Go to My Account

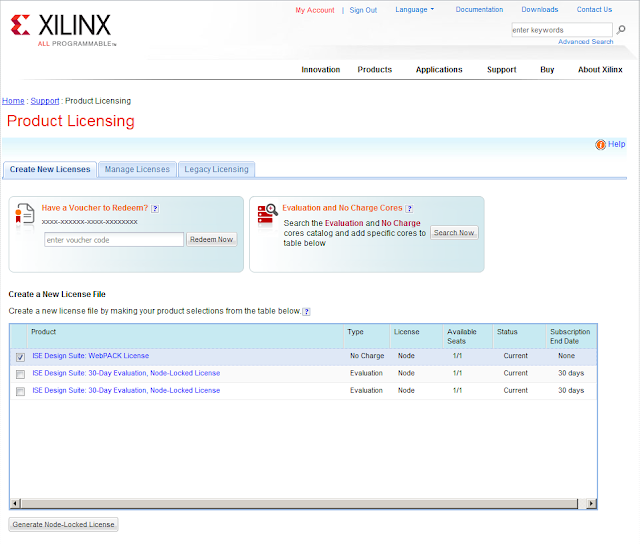315,10
